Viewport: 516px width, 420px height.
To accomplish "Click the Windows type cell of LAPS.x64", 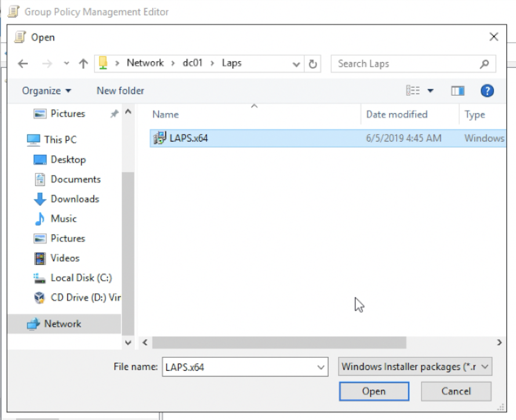I will (x=485, y=138).
